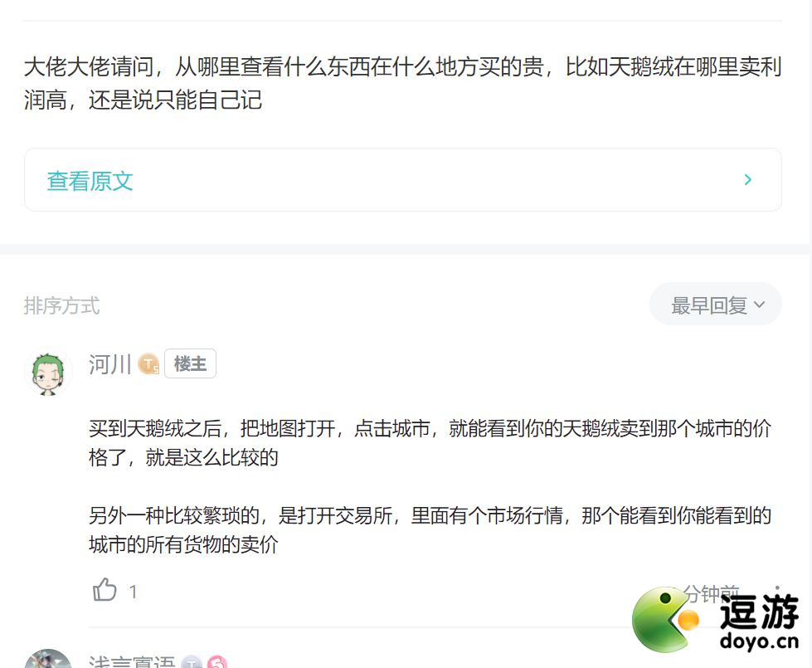Viewport: 812px width, 668px height.
Task: Open the second commenter's avatar at bottom
Action: click(48, 659)
